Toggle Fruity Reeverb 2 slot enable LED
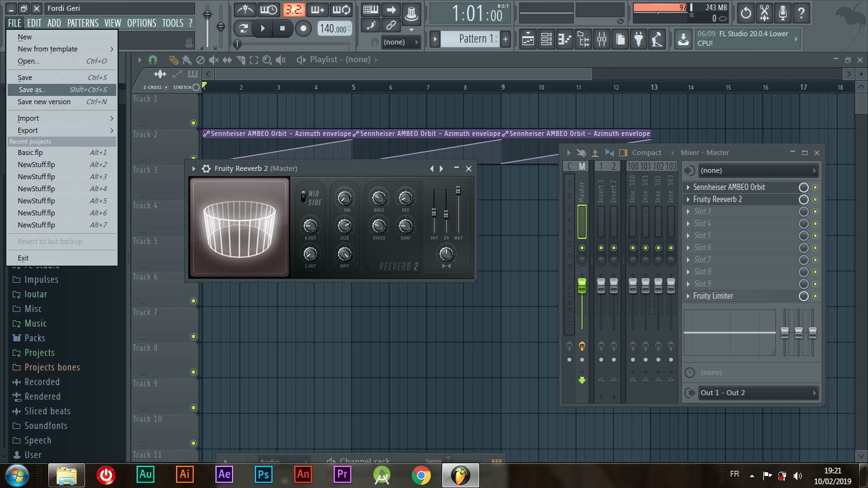Image resolution: width=868 pixels, height=488 pixels. [815, 200]
